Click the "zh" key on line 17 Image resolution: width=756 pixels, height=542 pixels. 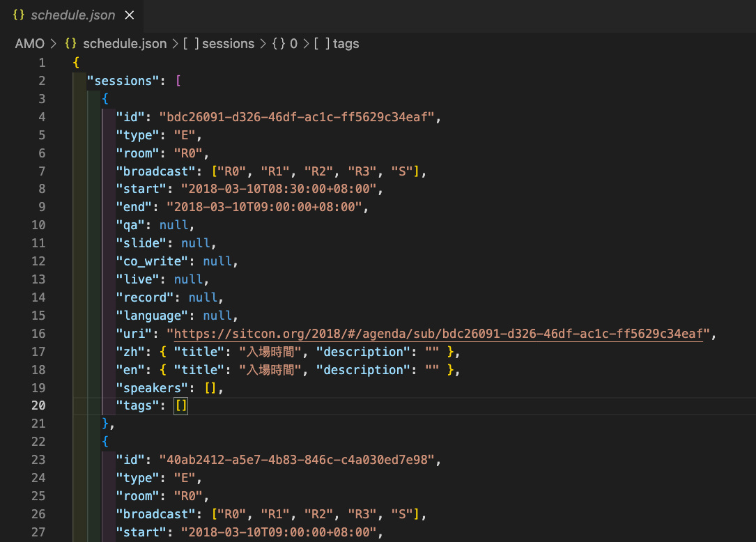130,352
